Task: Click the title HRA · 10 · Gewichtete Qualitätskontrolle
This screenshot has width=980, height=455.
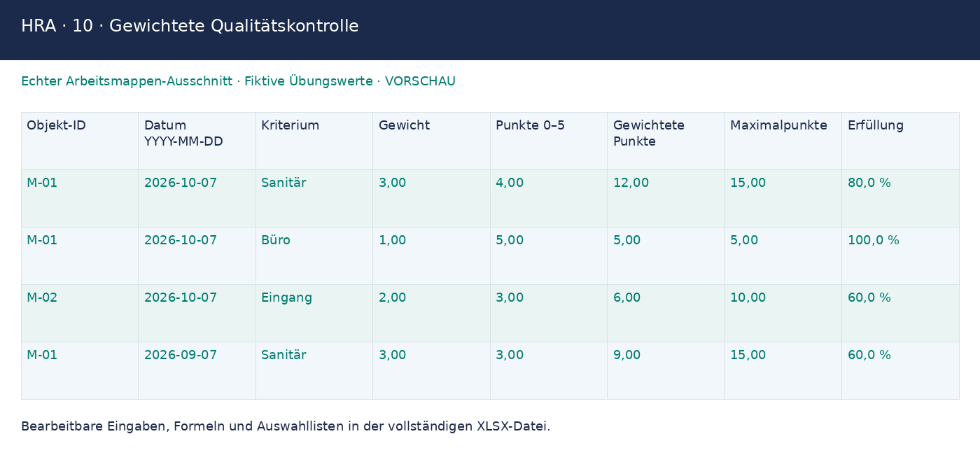Action: pyautogui.click(x=190, y=27)
